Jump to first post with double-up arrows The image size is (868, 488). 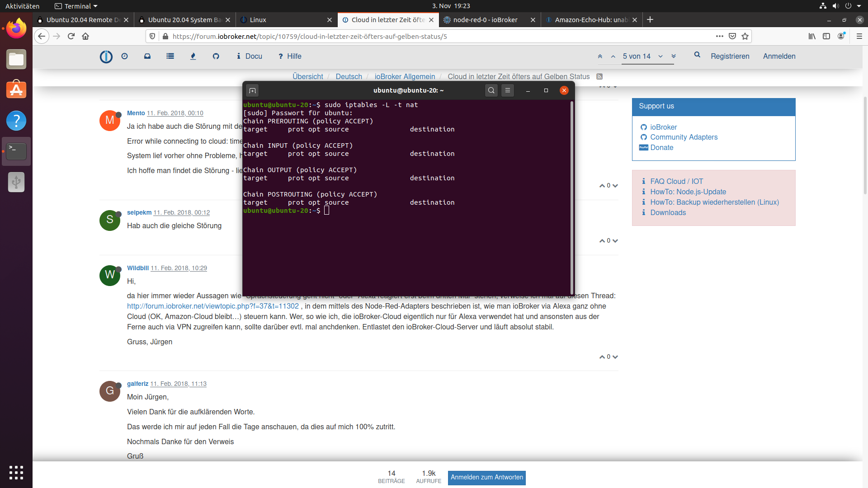(x=600, y=56)
